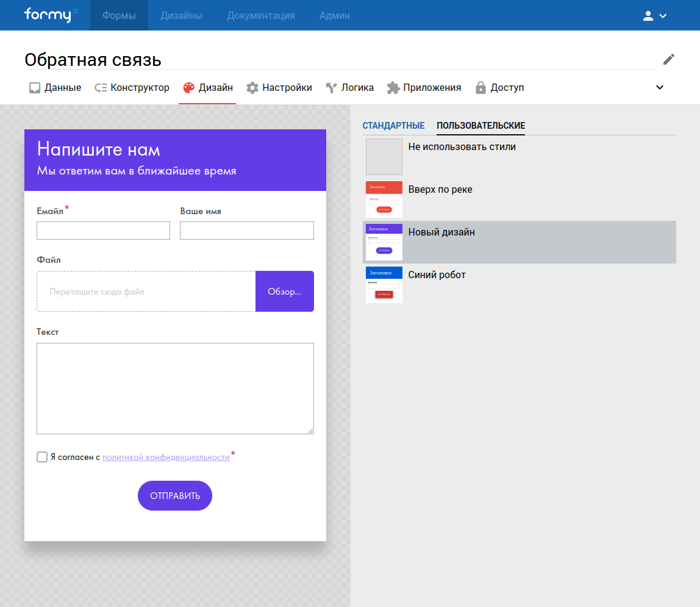The height and width of the screenshot is (607, 700).
Task: Switch to the Стандартные styles tab
Action: (393, 126)
